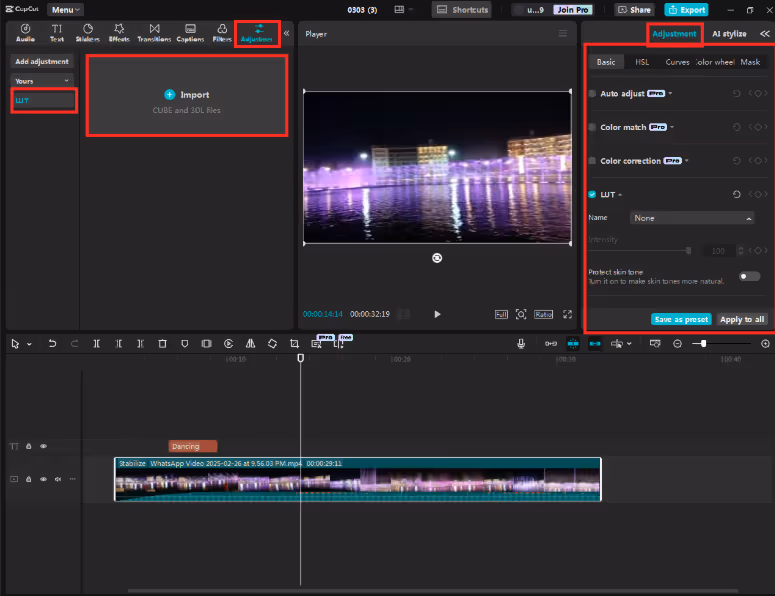Hide the text track with eye icon

43,446
